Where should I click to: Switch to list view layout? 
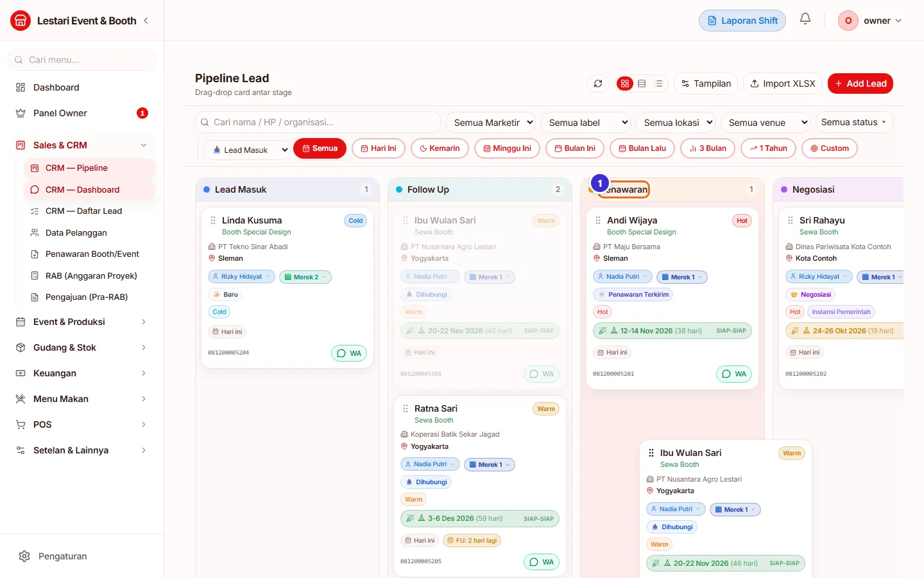pyautogui.click(x=658, y=83)
